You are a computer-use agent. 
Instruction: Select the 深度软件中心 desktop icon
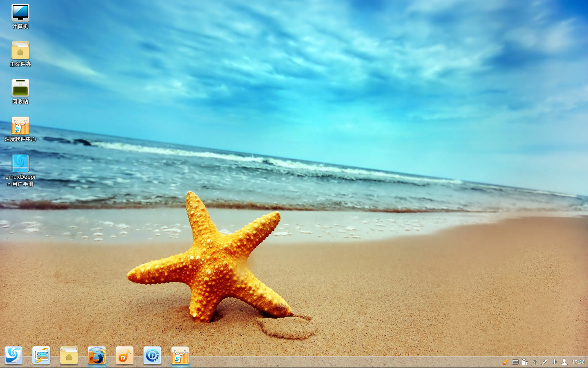click(20, 126)
